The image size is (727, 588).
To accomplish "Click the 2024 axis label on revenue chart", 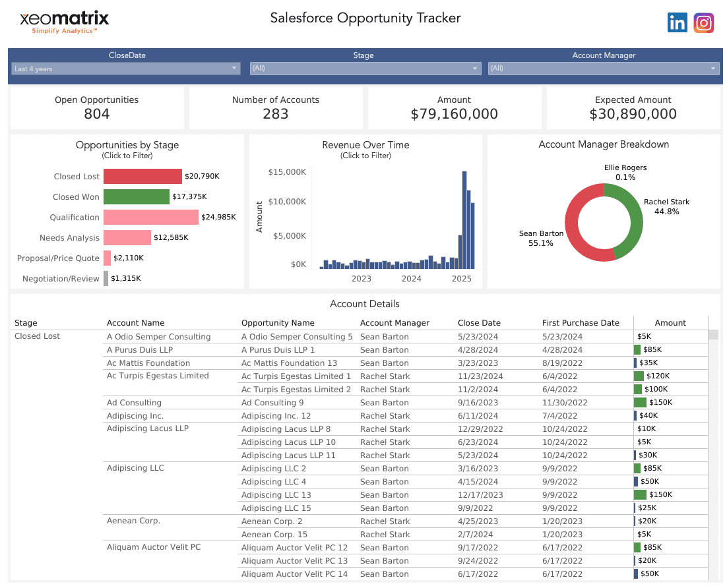I will click(x=411, y=278).
